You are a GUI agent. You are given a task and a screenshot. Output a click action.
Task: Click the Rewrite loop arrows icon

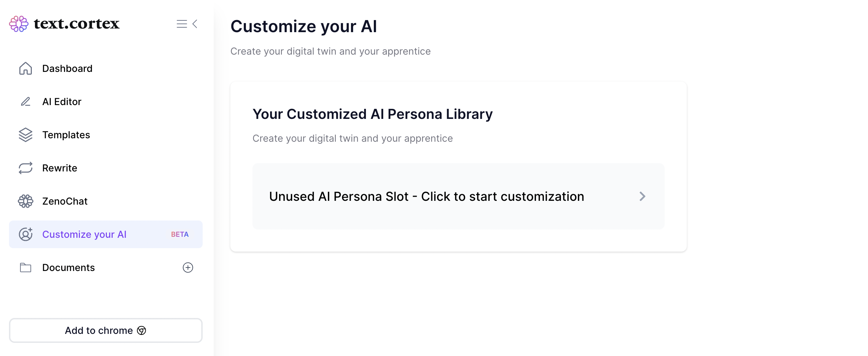coord(26,168)
